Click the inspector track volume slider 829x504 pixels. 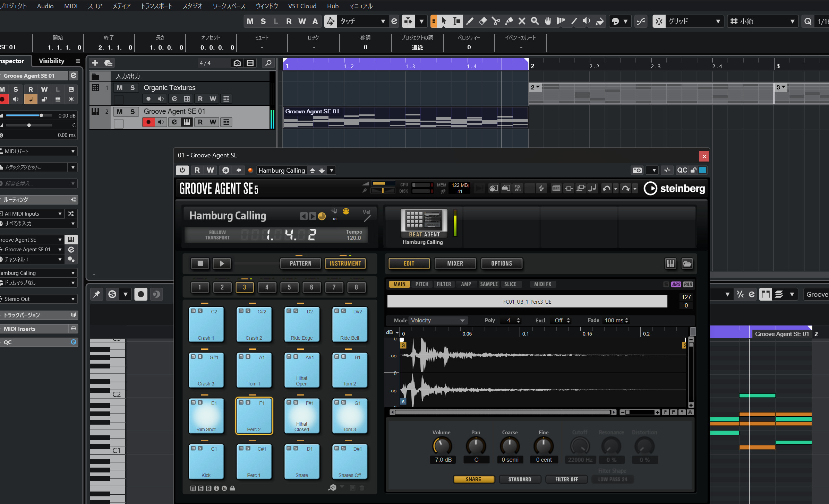[x=29, y=115]
